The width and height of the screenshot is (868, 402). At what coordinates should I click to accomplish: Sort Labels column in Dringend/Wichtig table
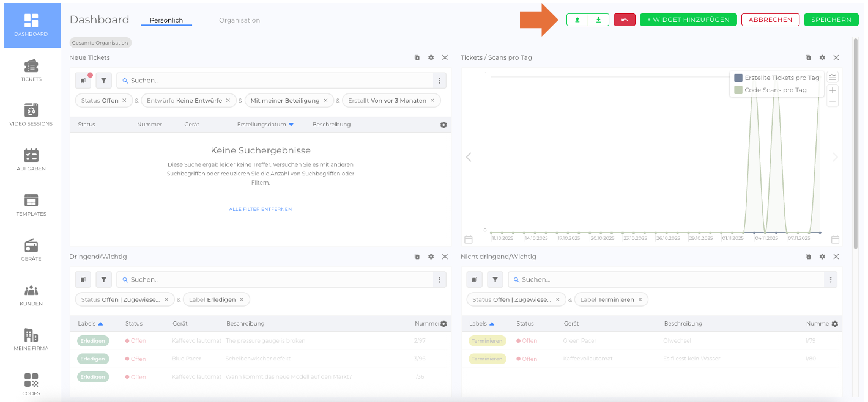tap(90, 324)
